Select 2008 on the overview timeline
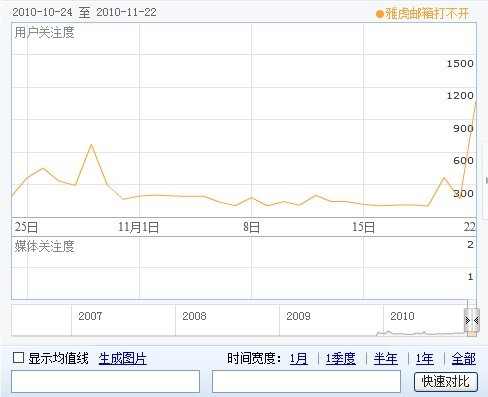This screenshot has height=397, width=488. [194, 316]
